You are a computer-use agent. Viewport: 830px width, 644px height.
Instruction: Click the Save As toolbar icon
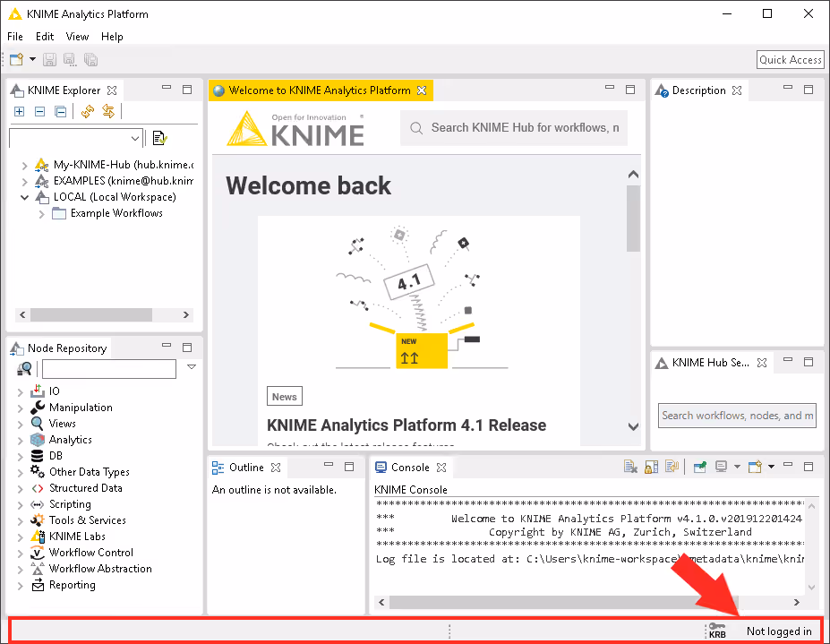click(70, 59)
